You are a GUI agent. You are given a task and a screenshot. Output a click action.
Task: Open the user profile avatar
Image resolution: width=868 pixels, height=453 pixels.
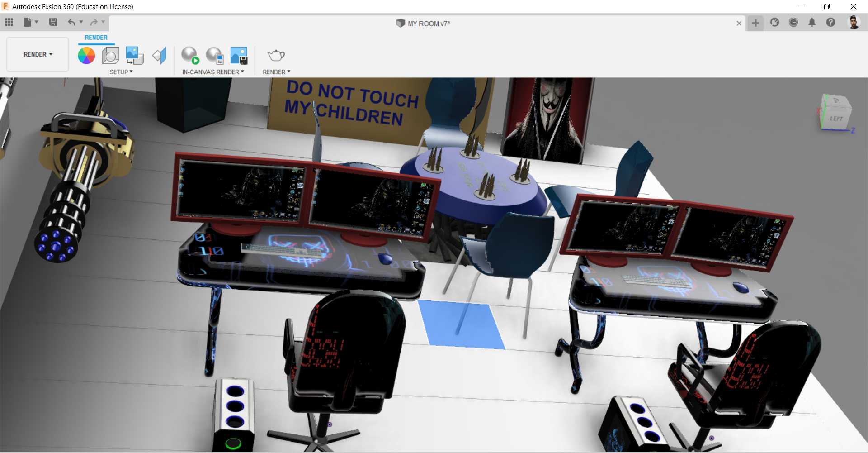854,22
